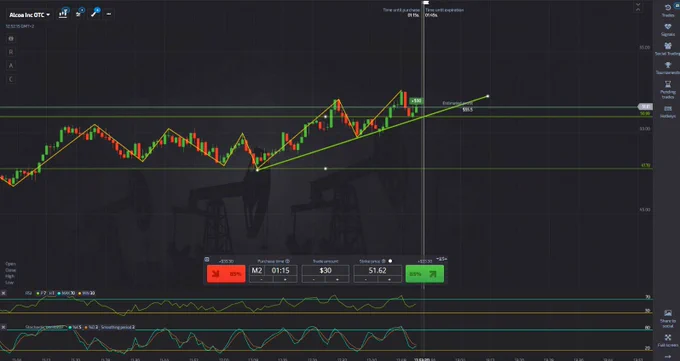The height and width of the screenshot is (361, 680).
Task: Click the 01:15 purchase time field
Action: click(x=280, y=270)
